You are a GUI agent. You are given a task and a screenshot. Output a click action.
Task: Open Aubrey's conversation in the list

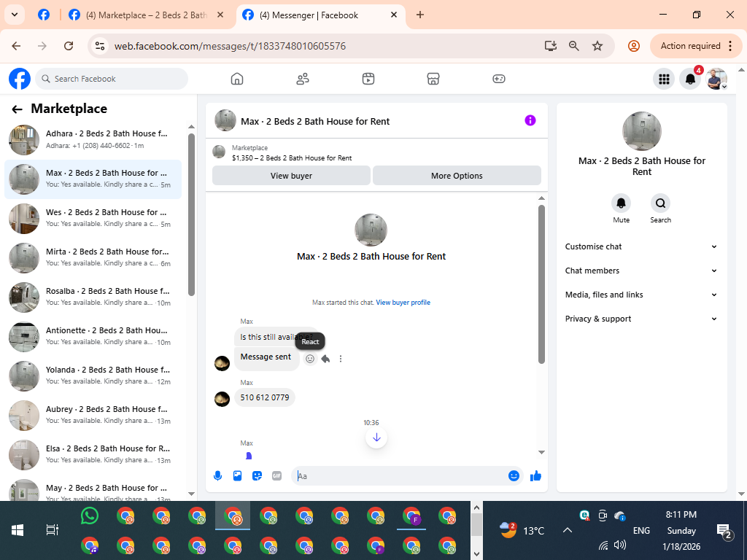coord(93,415)
